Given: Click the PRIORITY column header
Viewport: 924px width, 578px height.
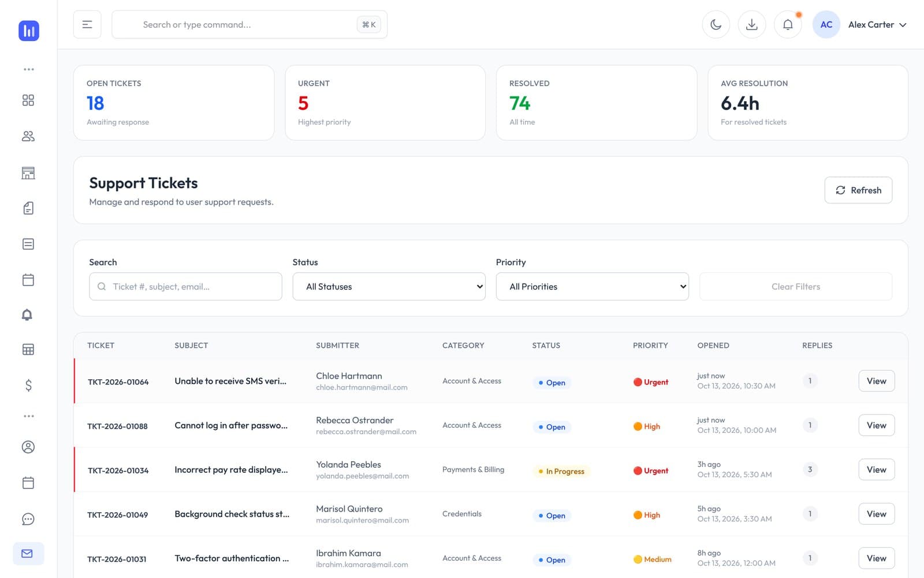Looking at the screenshot, I should tap(650, 346).
